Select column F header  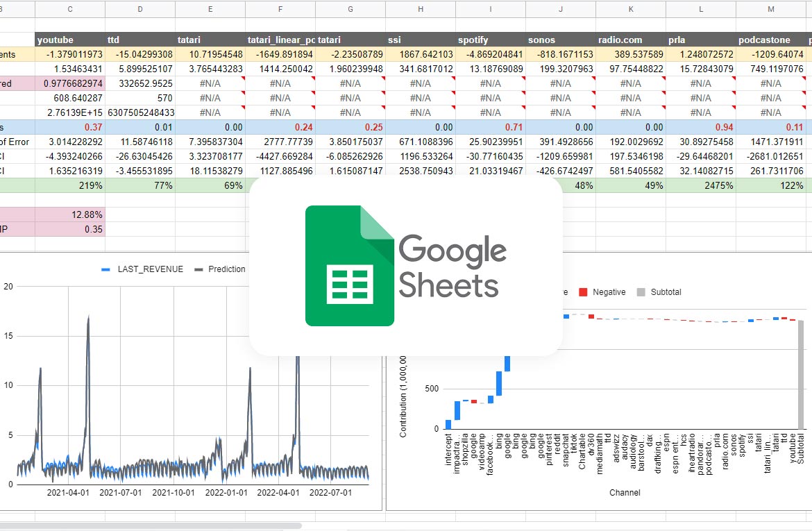pos(280,9)
